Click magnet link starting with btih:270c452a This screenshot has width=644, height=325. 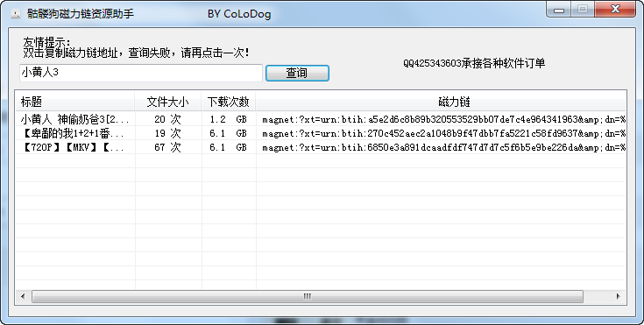click(x=443, y=133)
